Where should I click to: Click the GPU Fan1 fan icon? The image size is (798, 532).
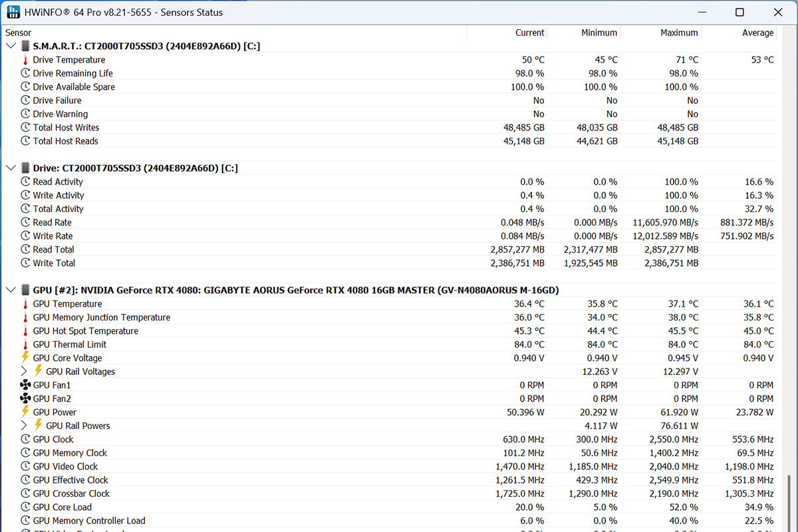26,385
